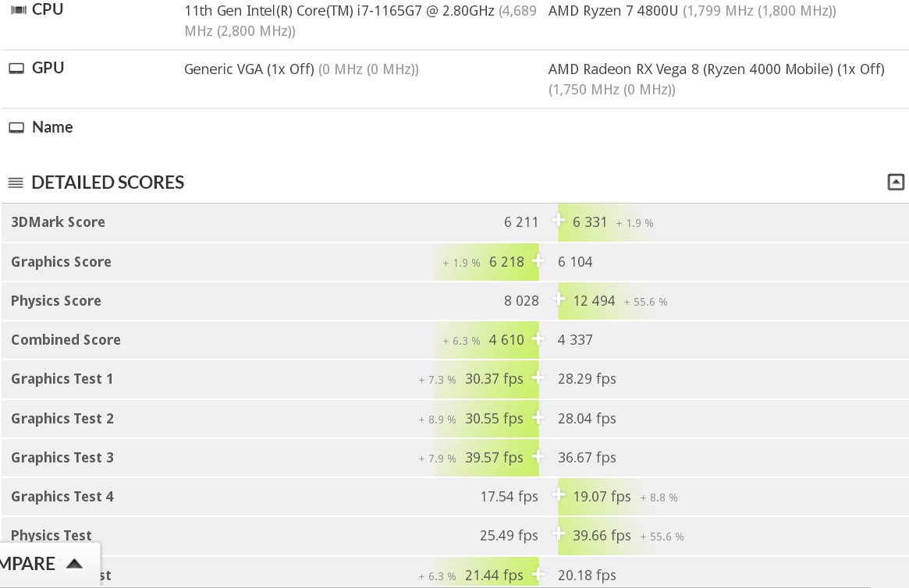Click the plus icon beside 39.57 fps

[x=538, y=457]
